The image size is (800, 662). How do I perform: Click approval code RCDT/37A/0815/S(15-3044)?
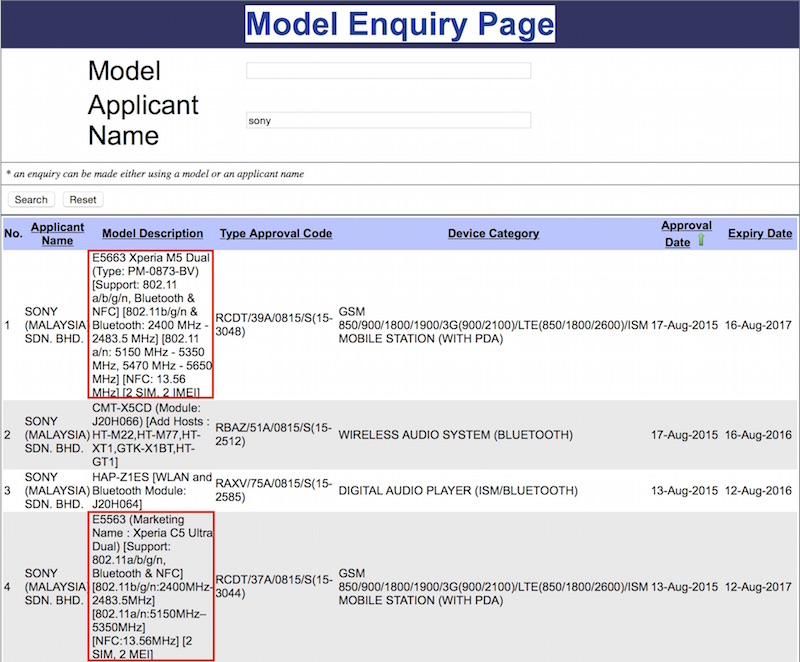coord(274,587)
